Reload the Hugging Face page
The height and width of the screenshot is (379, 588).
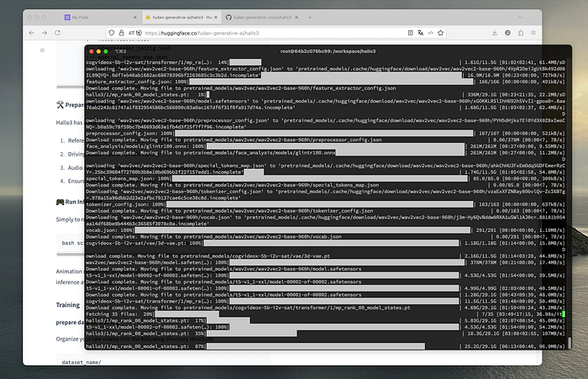(57, 33)
